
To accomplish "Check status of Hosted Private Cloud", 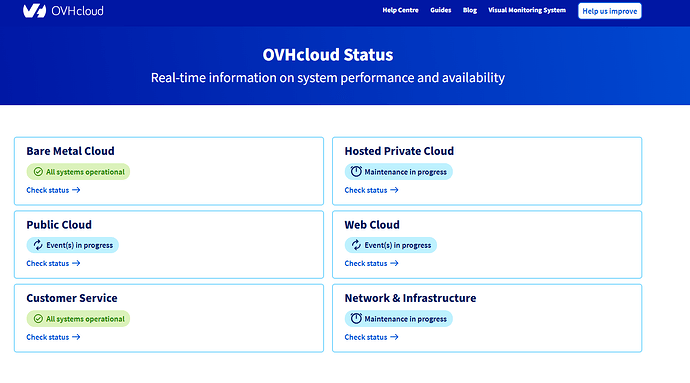I will click(371, 190).
